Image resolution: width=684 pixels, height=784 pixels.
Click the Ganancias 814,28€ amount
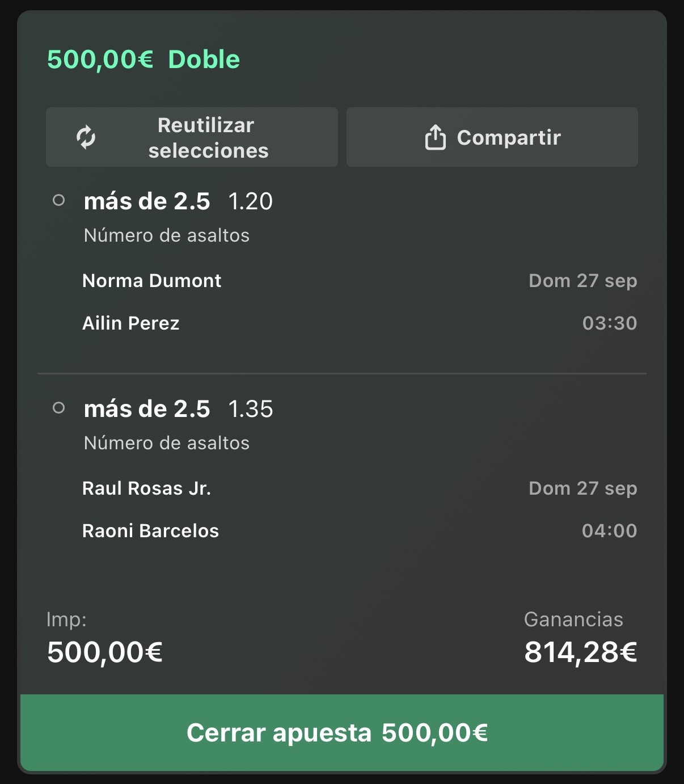click(x=581, y=652)
